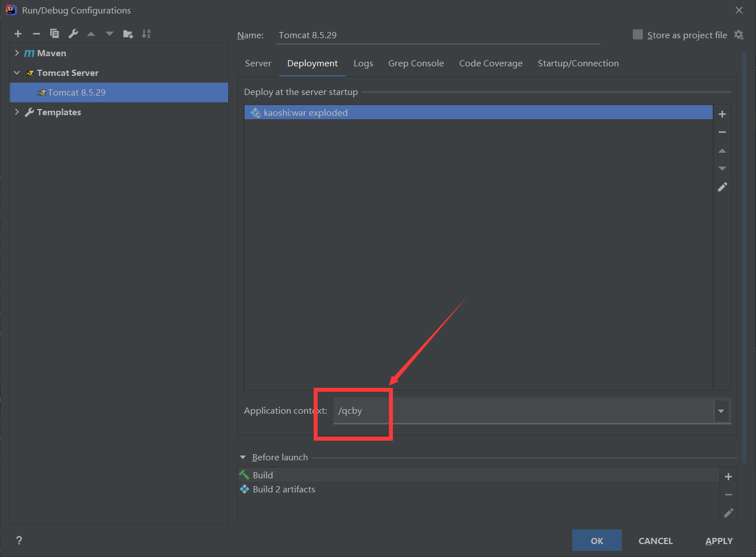The image size is (756, 557).
Task: Edit deployment artifact with pencil icon
Action: point(722,187)
